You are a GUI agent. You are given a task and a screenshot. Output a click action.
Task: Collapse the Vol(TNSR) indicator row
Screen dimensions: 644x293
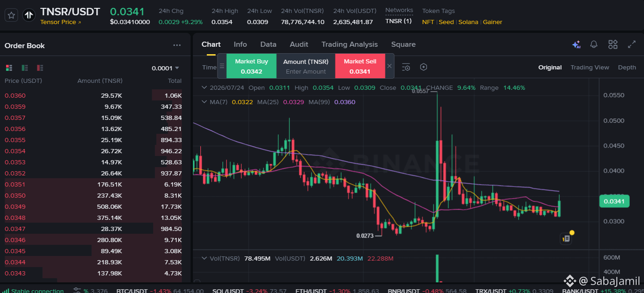click(x=204, y=258)
